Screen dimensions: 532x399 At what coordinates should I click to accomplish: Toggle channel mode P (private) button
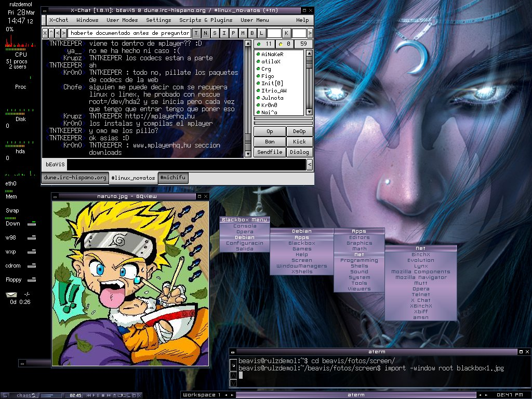pyautogui.click(x=233, y=33)
